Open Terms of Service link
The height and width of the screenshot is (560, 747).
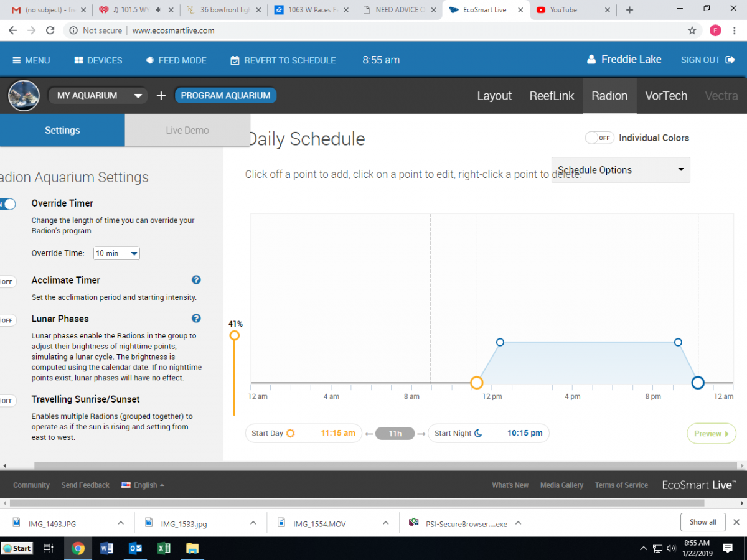coord(621,485)
